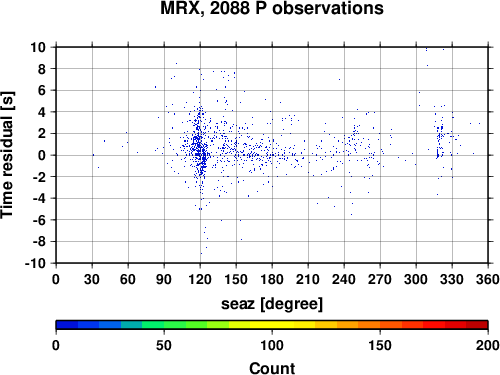
Task: Click the y-axis tick label "8"
Action: (42, 69)
